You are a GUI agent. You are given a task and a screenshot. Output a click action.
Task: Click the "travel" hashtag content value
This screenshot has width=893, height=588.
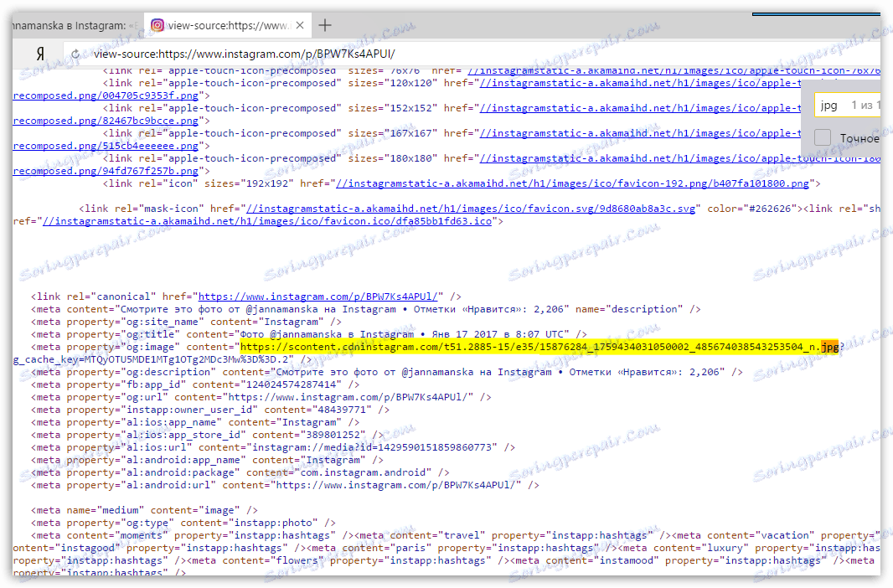(462, 535)
